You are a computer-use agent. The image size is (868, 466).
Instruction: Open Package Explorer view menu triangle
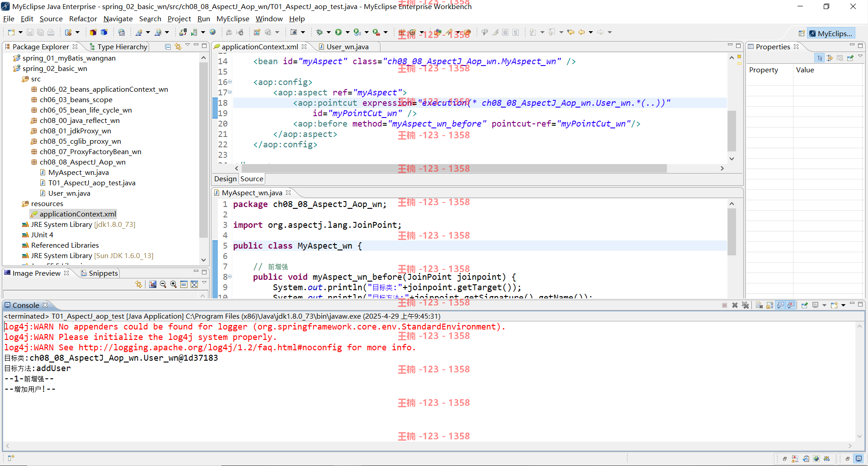(x=188, y=46)
